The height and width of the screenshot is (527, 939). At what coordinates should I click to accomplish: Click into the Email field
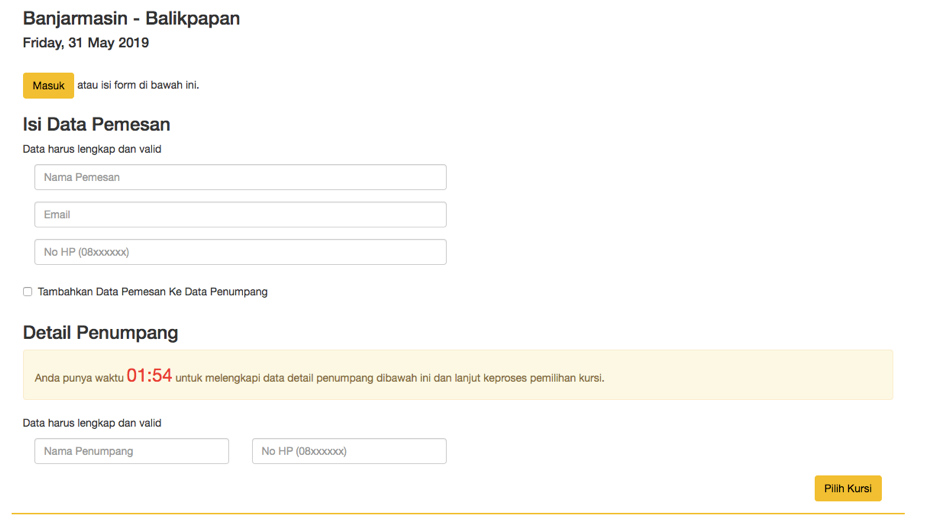point(240,214)
